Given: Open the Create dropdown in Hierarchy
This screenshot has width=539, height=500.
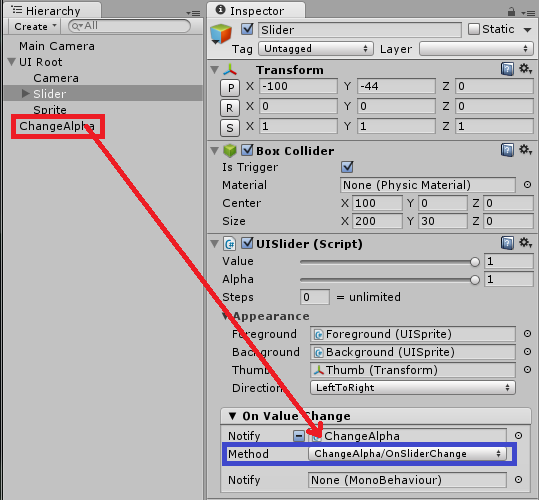Looking at the screenshot, I should [x=35, y=26].
